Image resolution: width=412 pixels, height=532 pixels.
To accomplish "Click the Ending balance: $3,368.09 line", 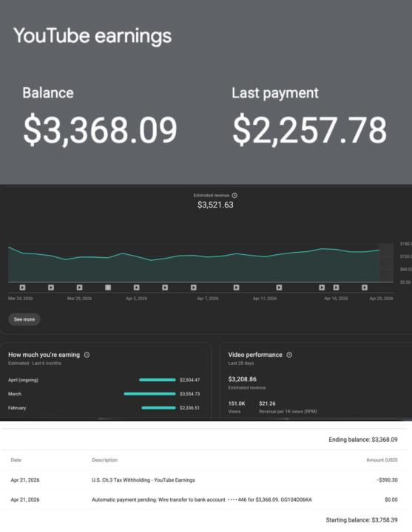I will pyautogui.click(x=362, y=440).
